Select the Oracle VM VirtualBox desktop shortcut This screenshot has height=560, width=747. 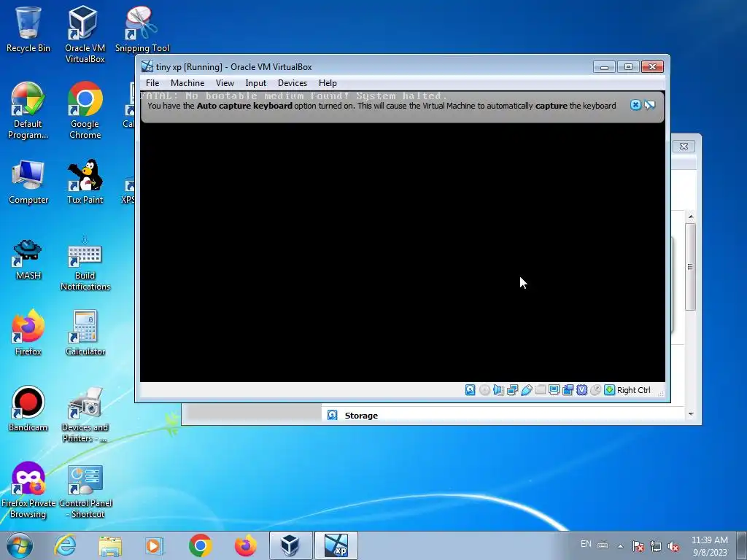pyautogui.click(x=85, y=34)
